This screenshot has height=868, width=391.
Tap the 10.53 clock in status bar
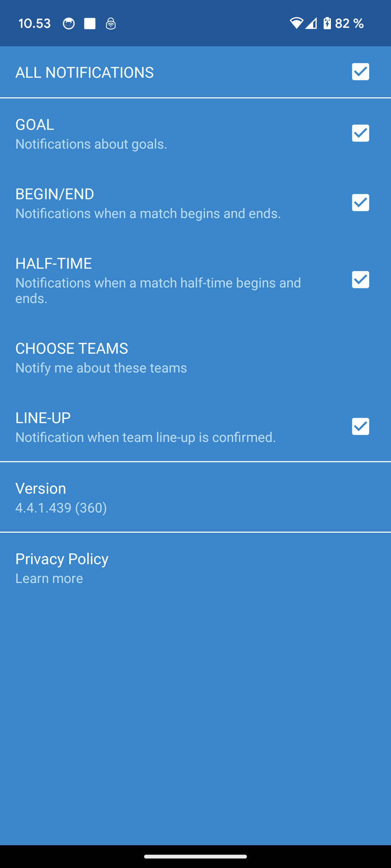click(34, 24)
